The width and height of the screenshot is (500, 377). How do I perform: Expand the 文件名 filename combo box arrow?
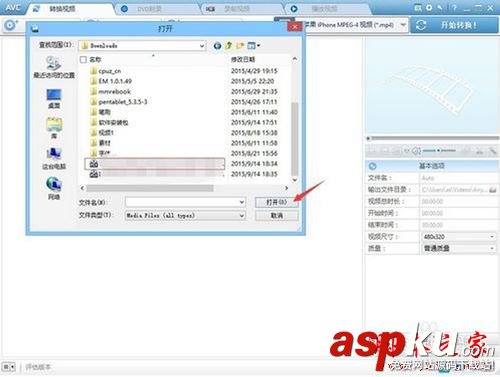242,202
